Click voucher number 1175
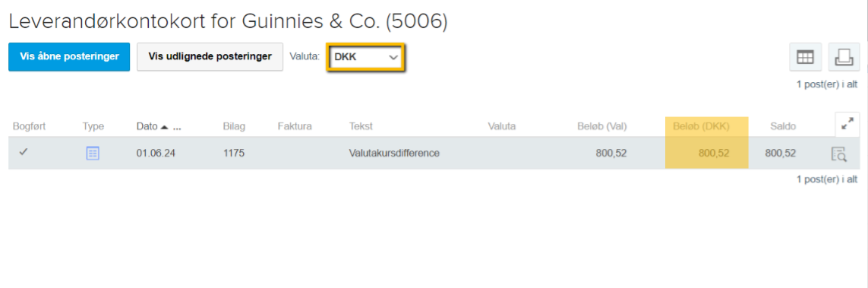 (234, 153)
